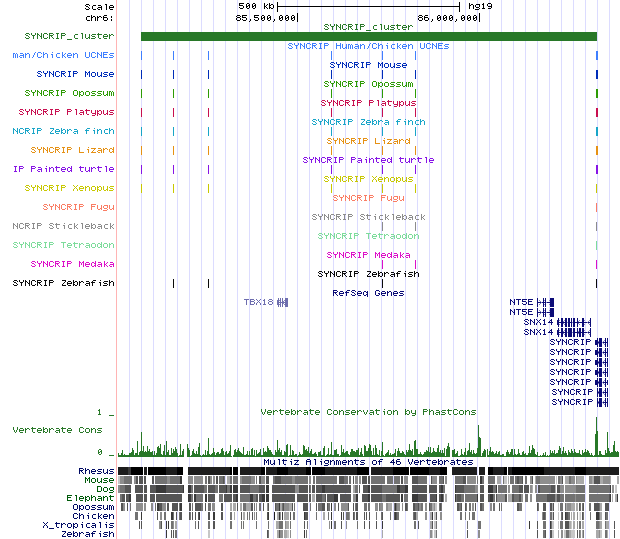The image size is (620, 539).
Task: Open the RefSeq Genes track title
Action: point(368,293)
